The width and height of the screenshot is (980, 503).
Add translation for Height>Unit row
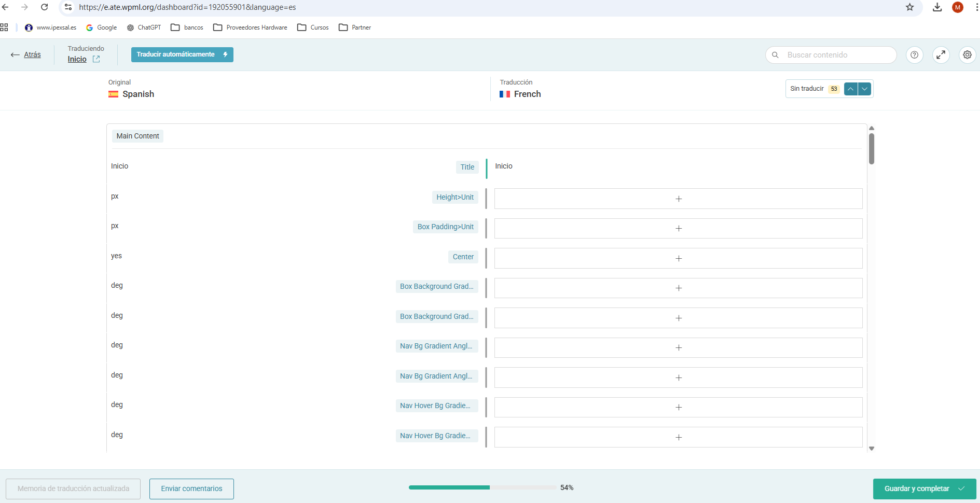678,199
